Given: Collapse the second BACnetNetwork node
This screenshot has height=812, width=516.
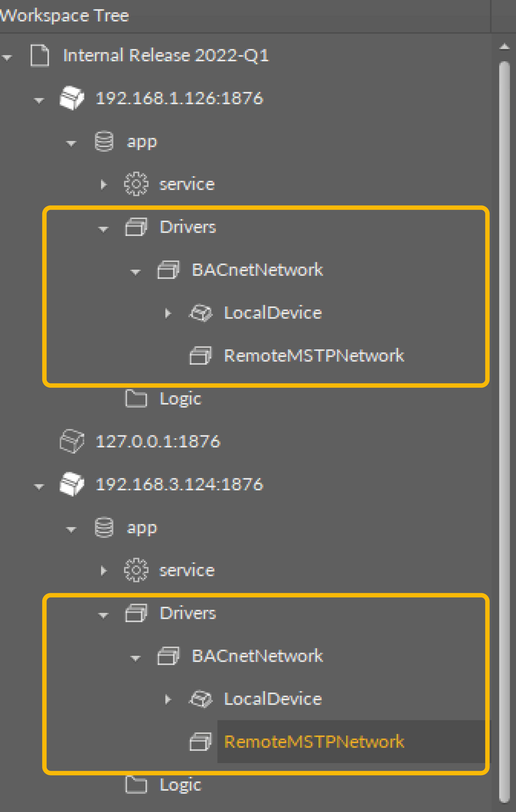Looking at the screenshot, I should (136, 658).
